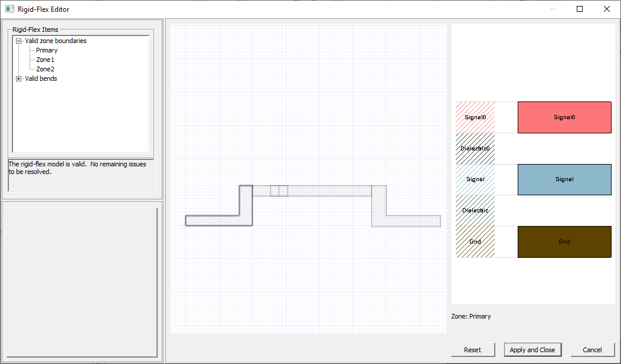Click the solid red Signal0 layer swatch
Image resolution: width=621 pixels, height=364 pixels.
(564, 117)
